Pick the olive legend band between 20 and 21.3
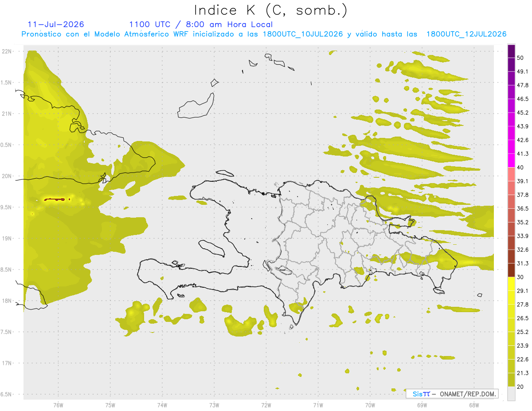532x411 pixels. (x=511, y=380)
